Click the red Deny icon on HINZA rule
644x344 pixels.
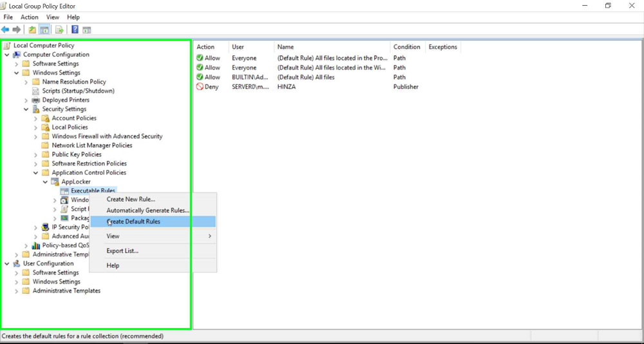[x=200, y=86]
